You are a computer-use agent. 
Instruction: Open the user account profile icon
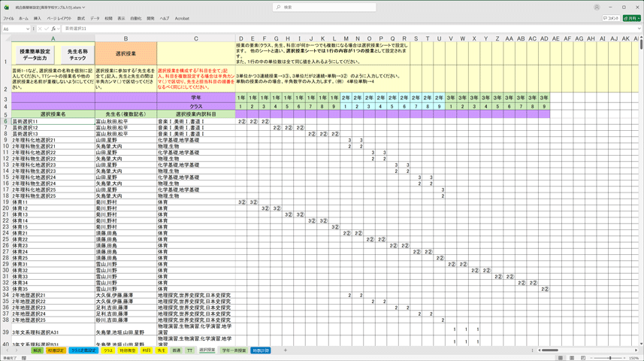click(597, 7)
